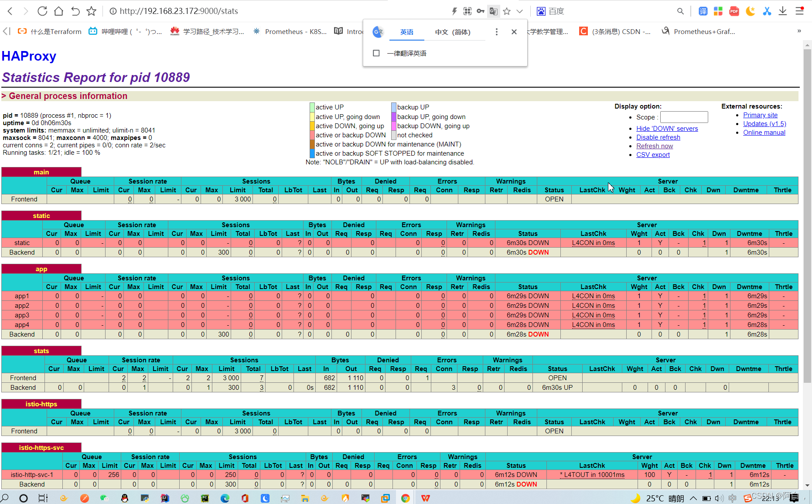Screen dimensions: 812x504
Task: Show hidden system tray icons
Action: pos(693,498)
